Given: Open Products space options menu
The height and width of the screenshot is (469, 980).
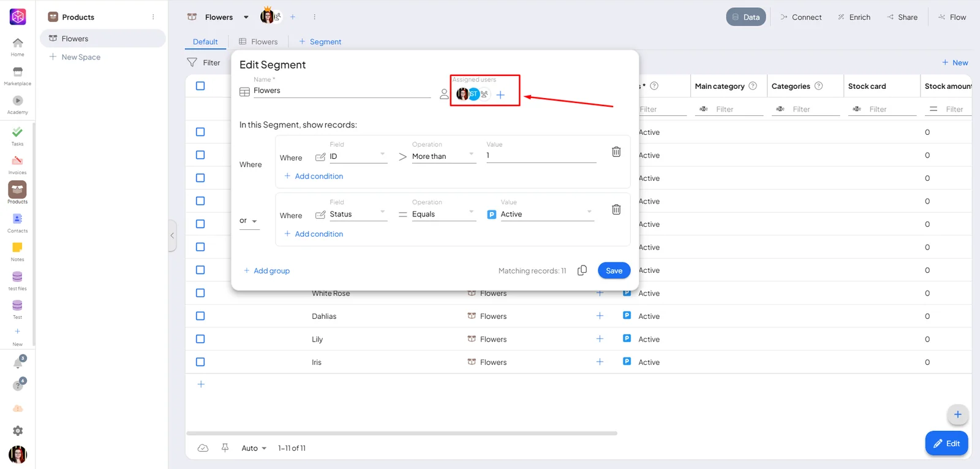Looking at the screenshot, I should (153, 17).
